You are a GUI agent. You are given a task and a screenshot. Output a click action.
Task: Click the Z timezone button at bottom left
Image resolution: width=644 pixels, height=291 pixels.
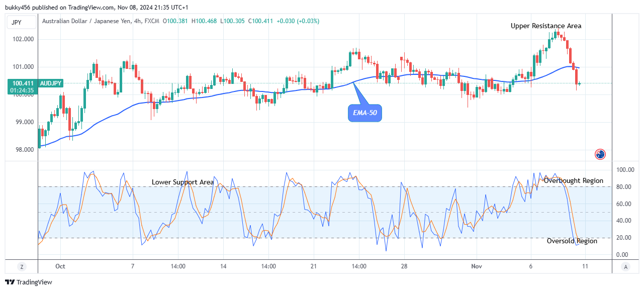(22, 267)
